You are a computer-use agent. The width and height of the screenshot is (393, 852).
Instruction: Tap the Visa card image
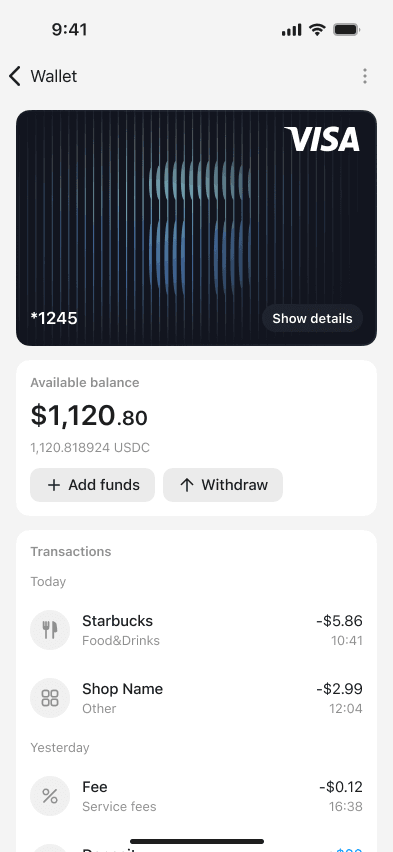pos(196,228)
